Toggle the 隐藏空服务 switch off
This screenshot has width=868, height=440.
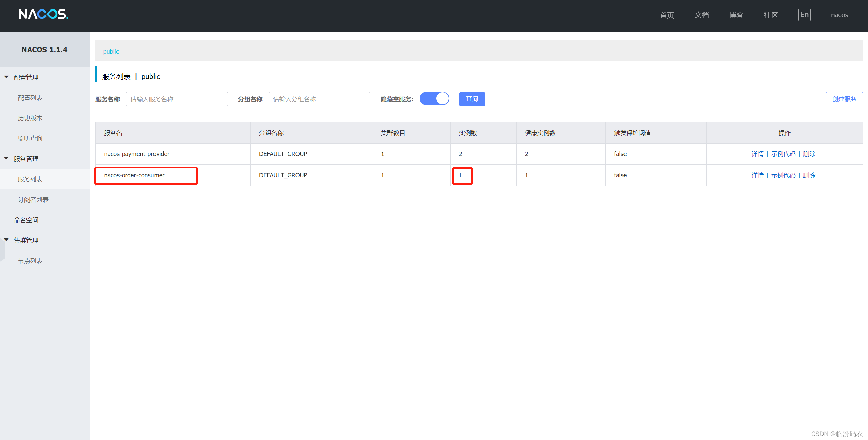[x=435, y=99]
